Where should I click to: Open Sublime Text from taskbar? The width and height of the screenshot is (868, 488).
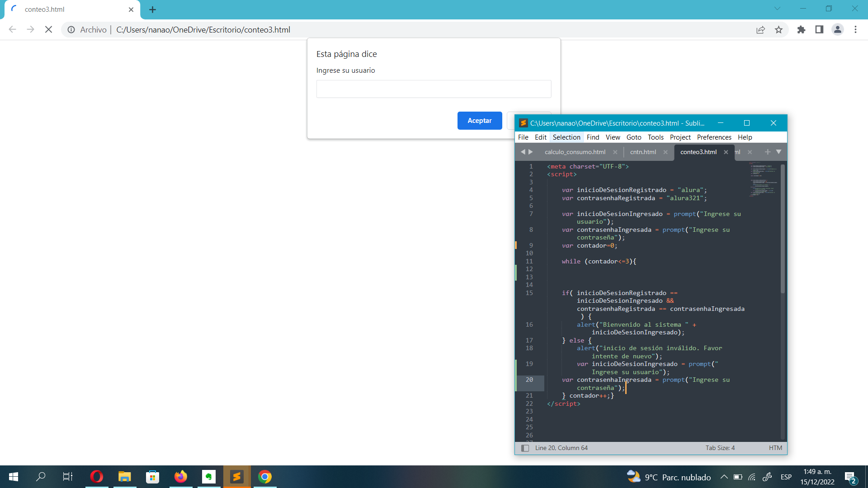(x=237, y=477)
